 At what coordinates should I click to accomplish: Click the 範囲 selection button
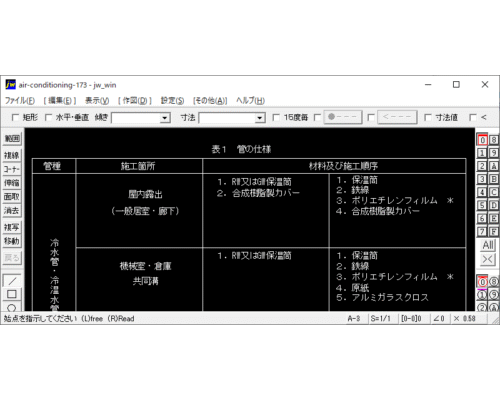(12, 139)
